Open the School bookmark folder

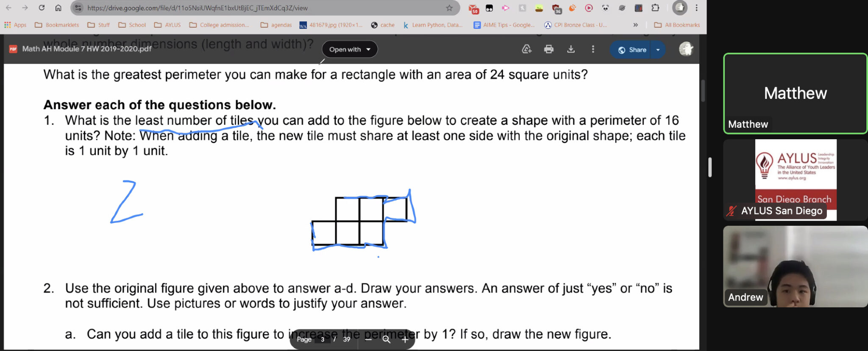click(x=132, y=25)
